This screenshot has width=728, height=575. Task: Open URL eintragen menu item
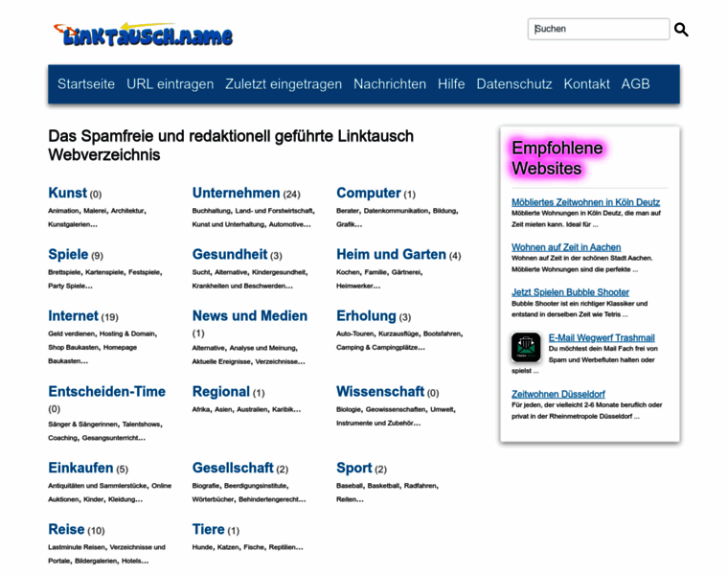[170, 84]
